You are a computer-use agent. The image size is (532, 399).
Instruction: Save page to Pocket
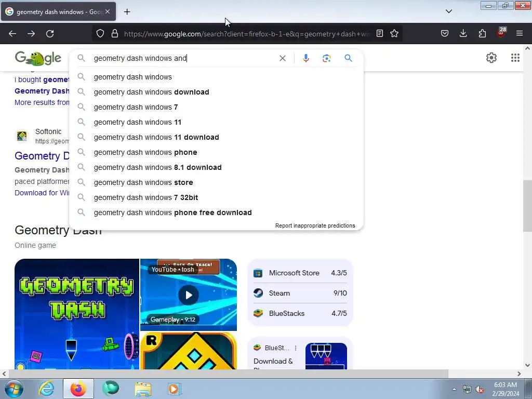[x=445, y=33]
